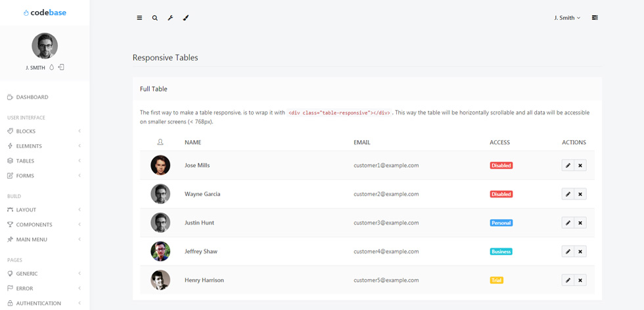
Task: Toggle the sidebar with the hamburger icon
Action: tap(139, 18)
